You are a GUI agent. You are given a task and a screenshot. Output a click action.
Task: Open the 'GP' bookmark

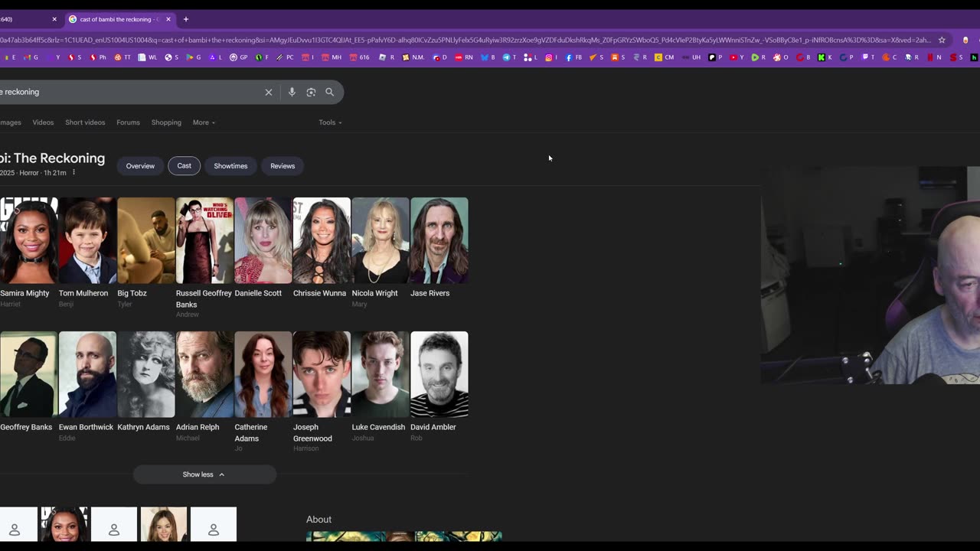pos(239,57)
